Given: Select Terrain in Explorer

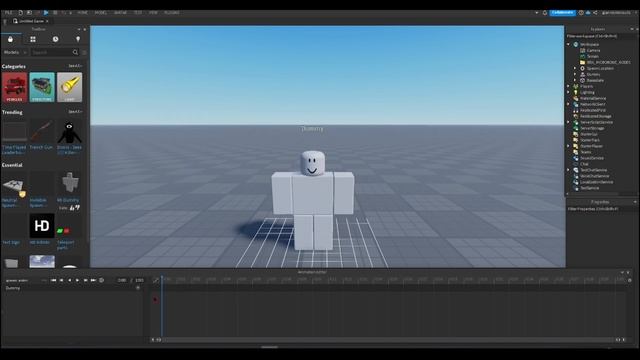Looking at the screenshot, I should pos(593,56).
